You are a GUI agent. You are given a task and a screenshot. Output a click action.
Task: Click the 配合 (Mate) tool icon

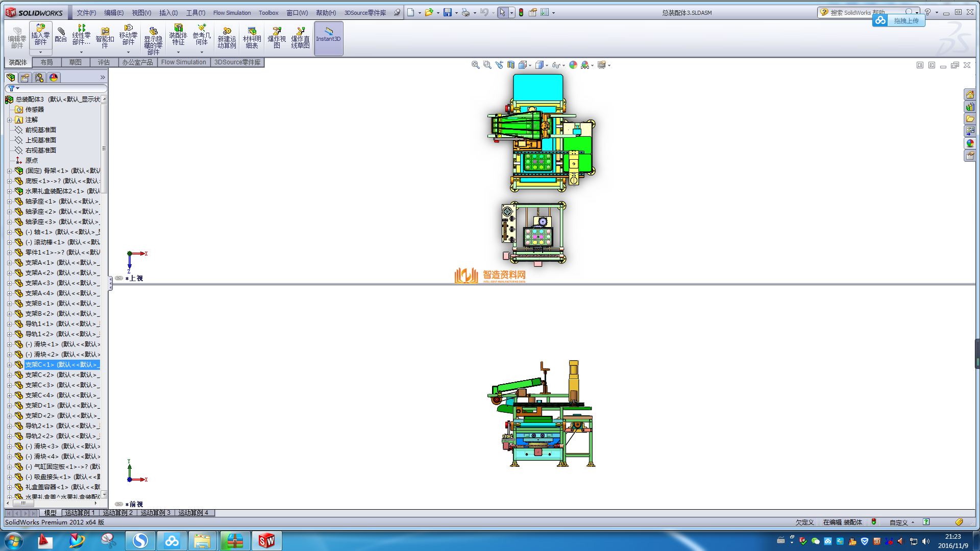pyautogui.click(x=61, y=35)
